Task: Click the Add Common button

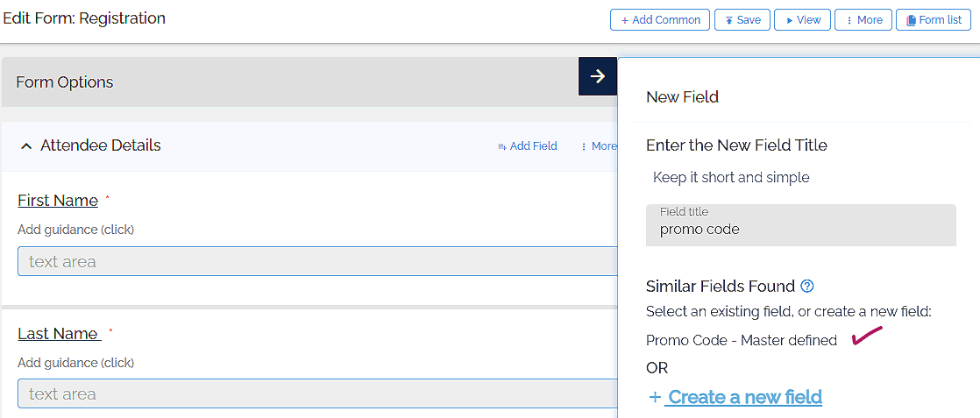Action: tap(660, 20)
